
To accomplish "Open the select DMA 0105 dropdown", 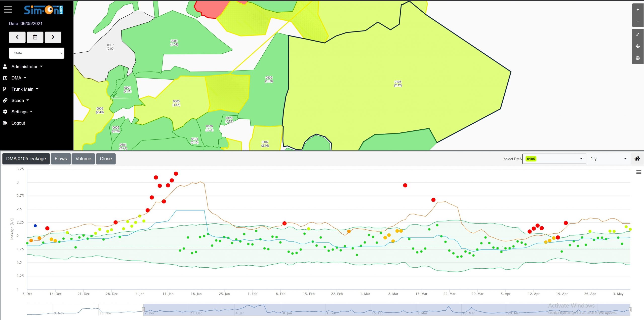I will tap(554, 159).
